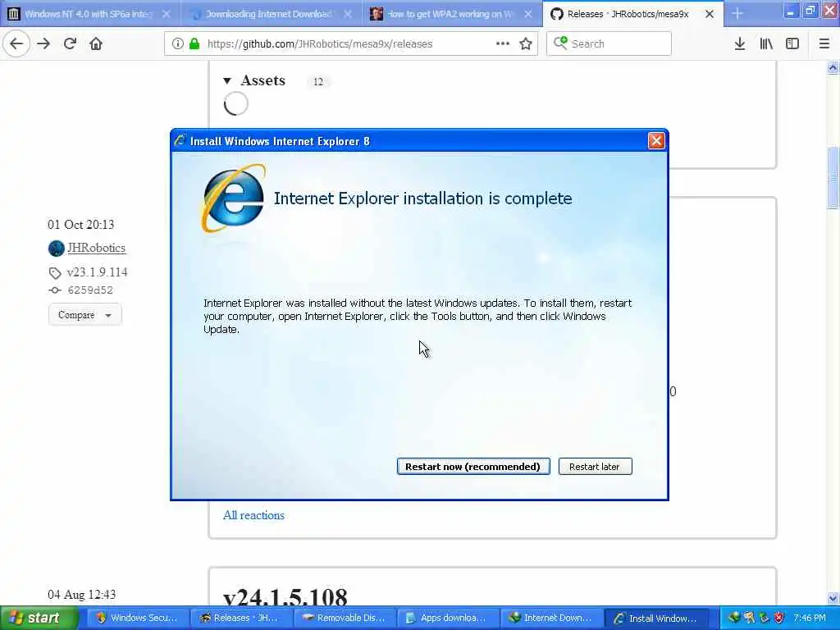840x630 pixels.
Task: Open commit 6259d52 link
Action: pos(90,290)
